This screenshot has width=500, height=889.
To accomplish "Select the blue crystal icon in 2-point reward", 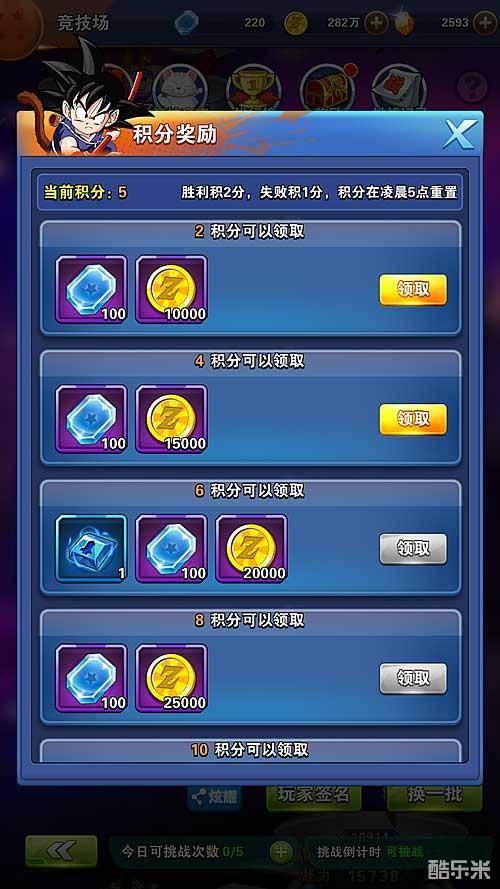I will [91, 290].
